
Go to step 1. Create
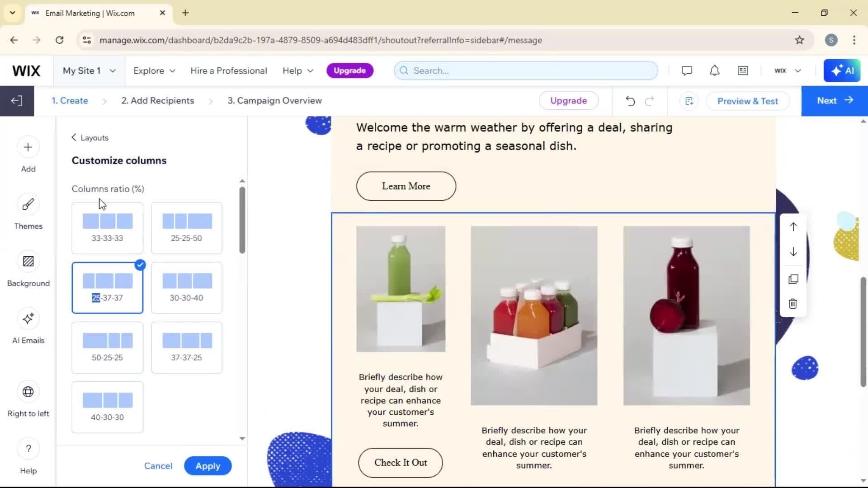[70, 101]
